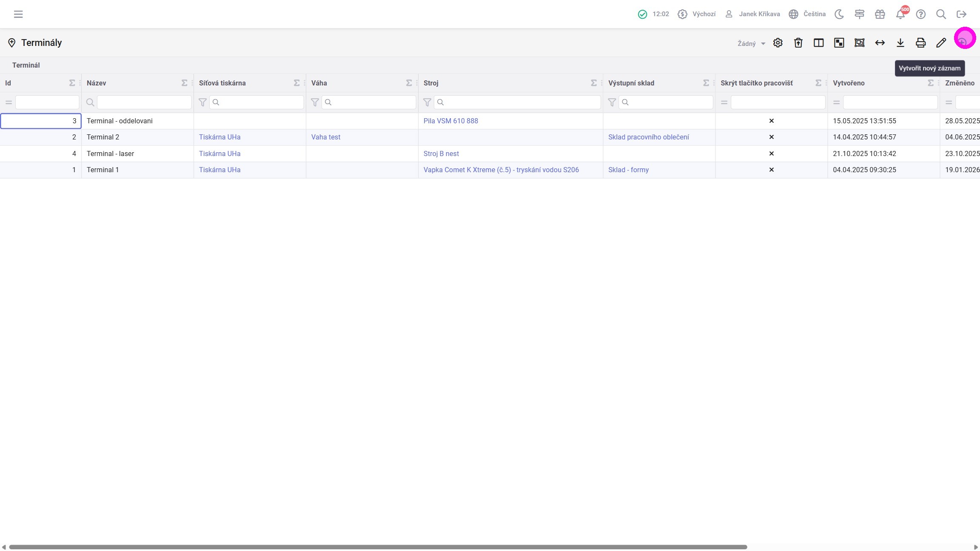
Task: Open filter dropdown for Síťová tiskárna column
Action: pos(202,102)
